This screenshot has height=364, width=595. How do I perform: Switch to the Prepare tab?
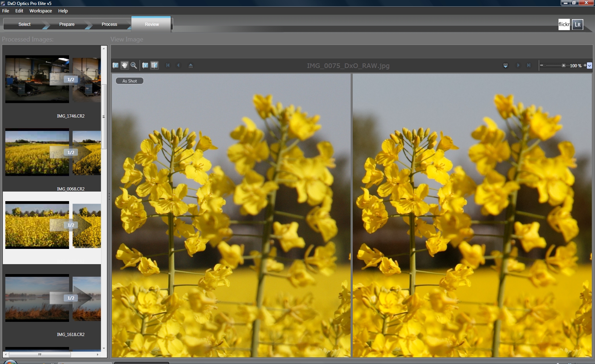[67, 24]
